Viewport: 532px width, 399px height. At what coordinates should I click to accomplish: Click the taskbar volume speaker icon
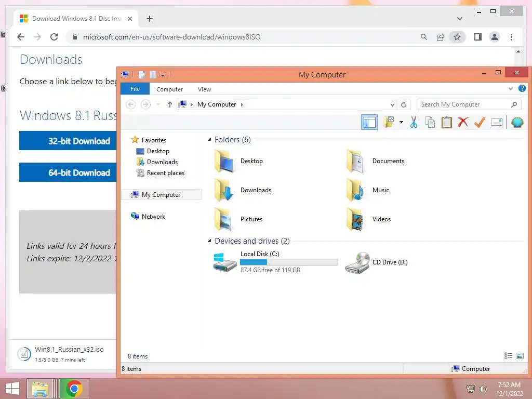pyautogui.click(x=483, y=389)
